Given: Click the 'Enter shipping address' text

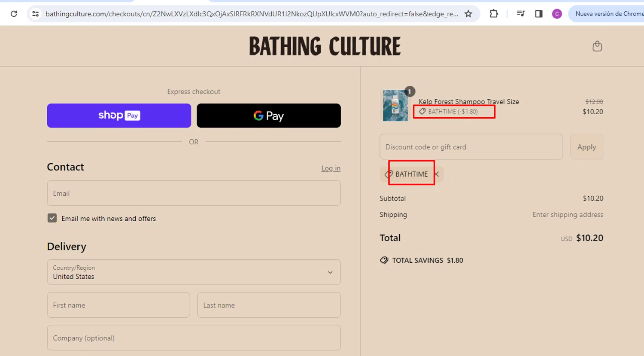Looking at the screenshot, I should coord(568,215).
